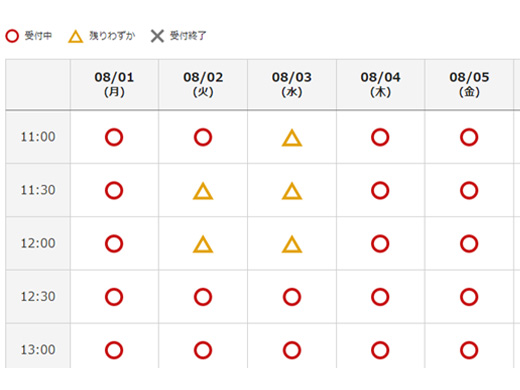The height and width of the screenshot is (390, 520).
Task: Select the 08/01 11:00 available circle
Action: (x=114, y=137)
